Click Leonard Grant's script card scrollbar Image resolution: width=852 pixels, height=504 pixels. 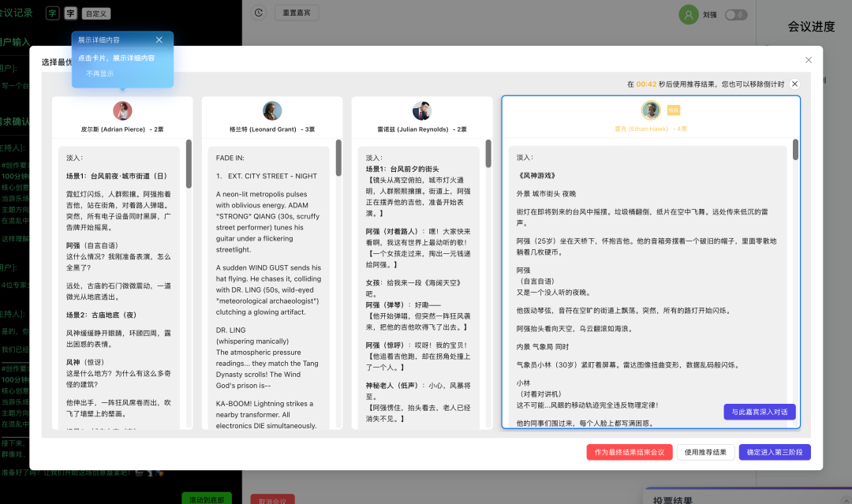pos(338,158)
